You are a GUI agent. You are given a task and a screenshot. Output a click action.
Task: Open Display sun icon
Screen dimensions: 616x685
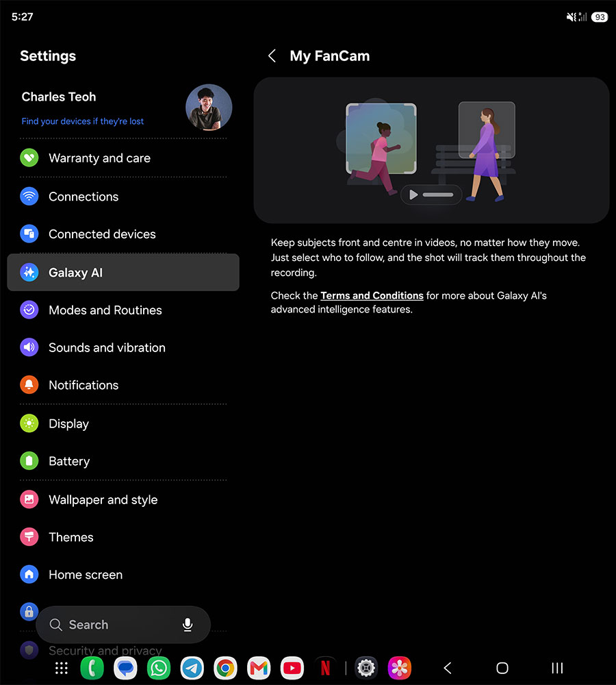tap(29, 423)
